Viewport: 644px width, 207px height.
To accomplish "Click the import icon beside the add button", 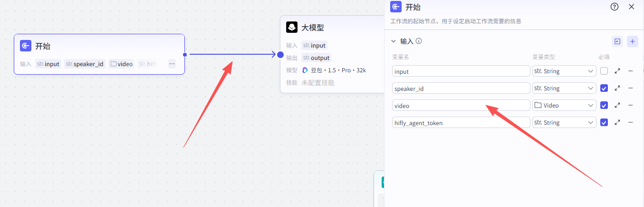I will click(617, 41).
